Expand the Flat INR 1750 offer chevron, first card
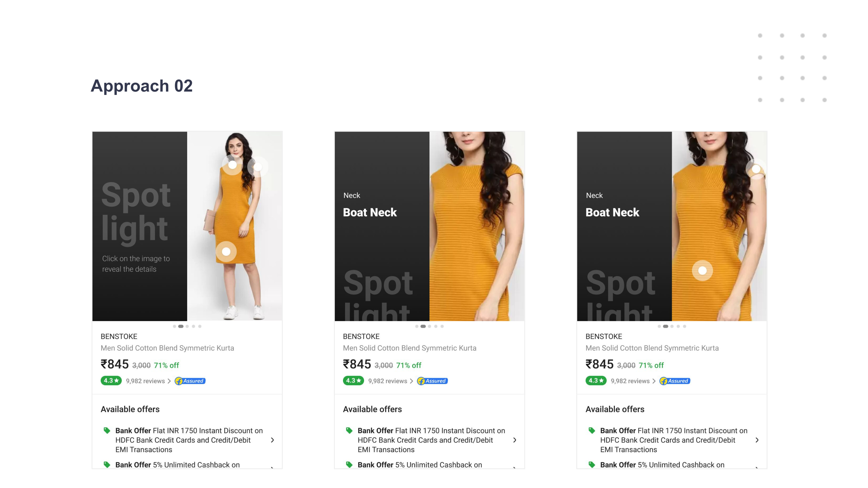The image size is (868, 488). pos(272,440)
